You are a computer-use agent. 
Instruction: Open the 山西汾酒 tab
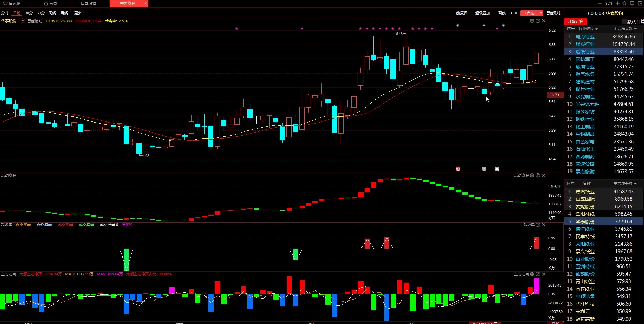tap(88, 3)
